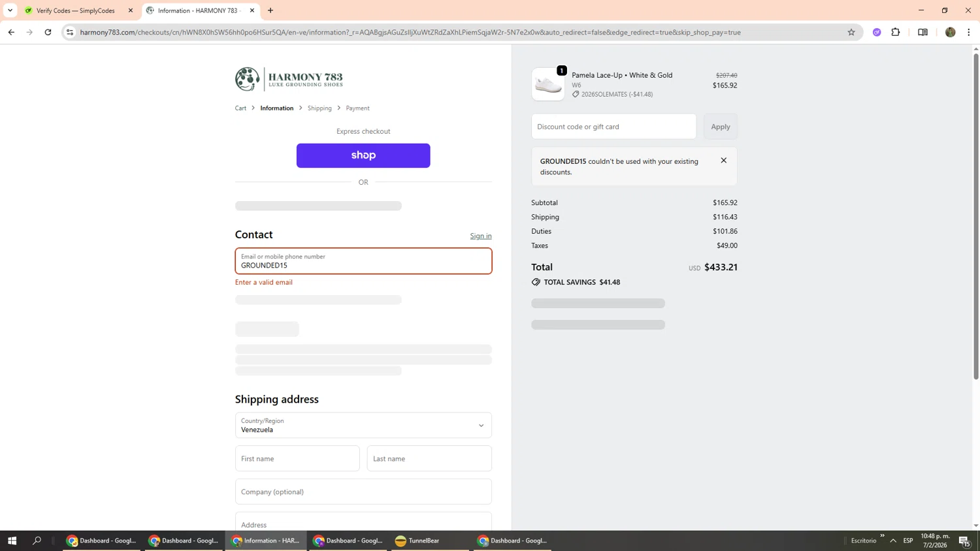Click the Address field
980x551 pixels.
coord(363,522)
